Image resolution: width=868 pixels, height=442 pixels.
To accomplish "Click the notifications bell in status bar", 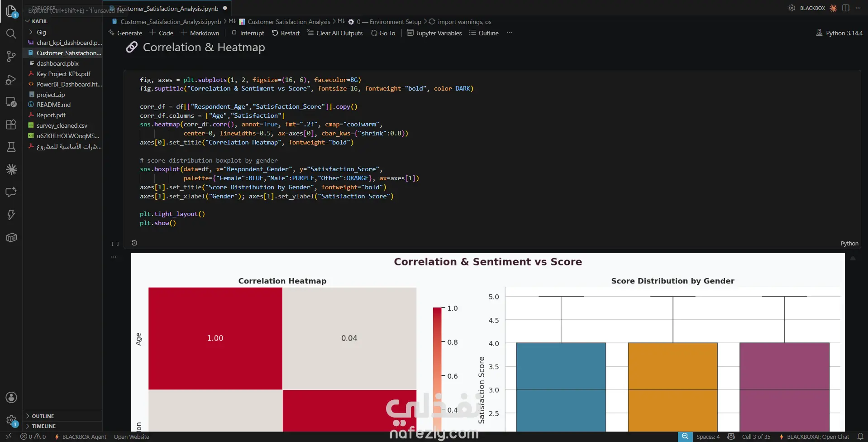I will point(860,437).
